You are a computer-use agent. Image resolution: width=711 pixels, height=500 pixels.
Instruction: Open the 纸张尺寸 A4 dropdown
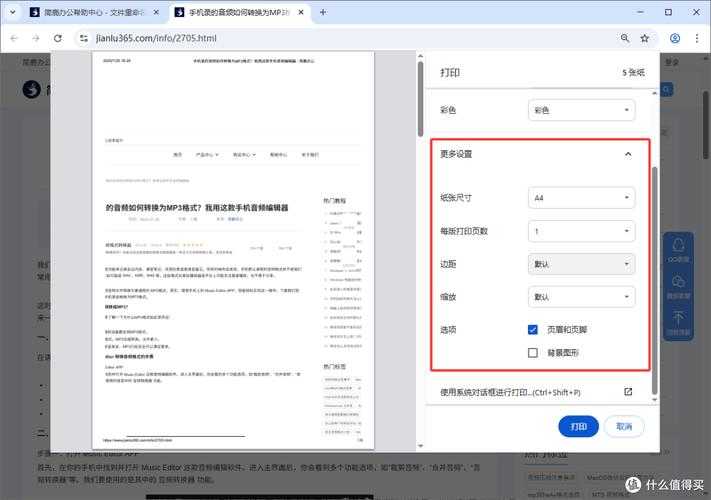pyautogui.click(x=581, y=198)
